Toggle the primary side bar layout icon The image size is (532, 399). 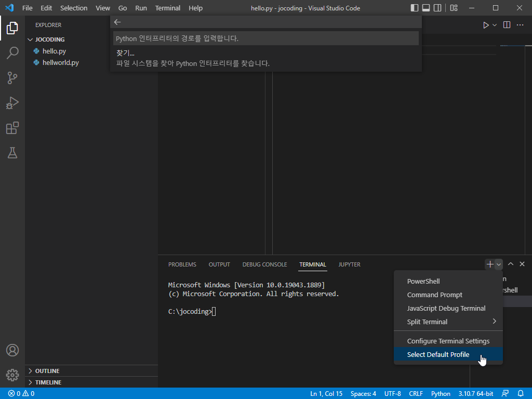pos(414,8)
